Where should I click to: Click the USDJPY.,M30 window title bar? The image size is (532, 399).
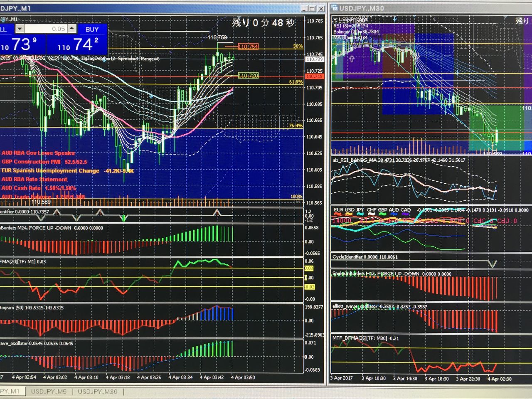point(431,8)
